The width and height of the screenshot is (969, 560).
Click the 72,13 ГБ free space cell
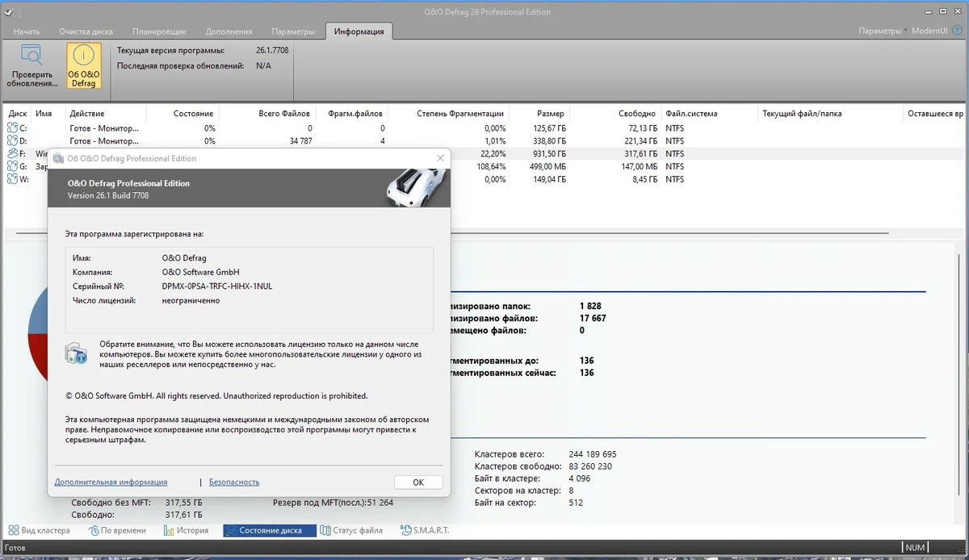click(643, 128)
